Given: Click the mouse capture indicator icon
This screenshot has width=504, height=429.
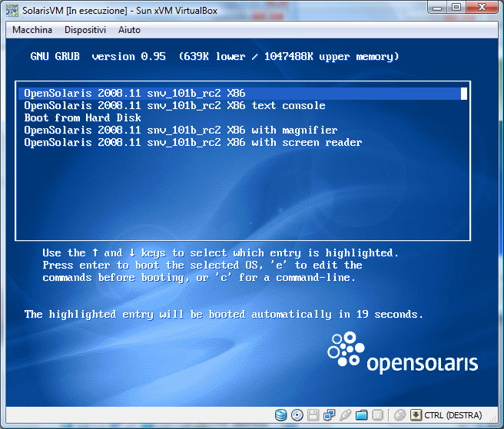Looking at the screenshot, I should (400, 415).
